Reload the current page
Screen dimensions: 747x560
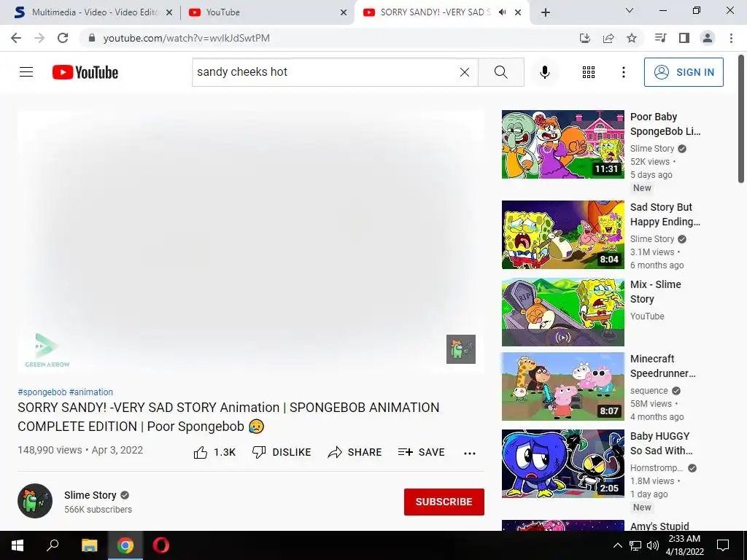click(x=63, y=38)
